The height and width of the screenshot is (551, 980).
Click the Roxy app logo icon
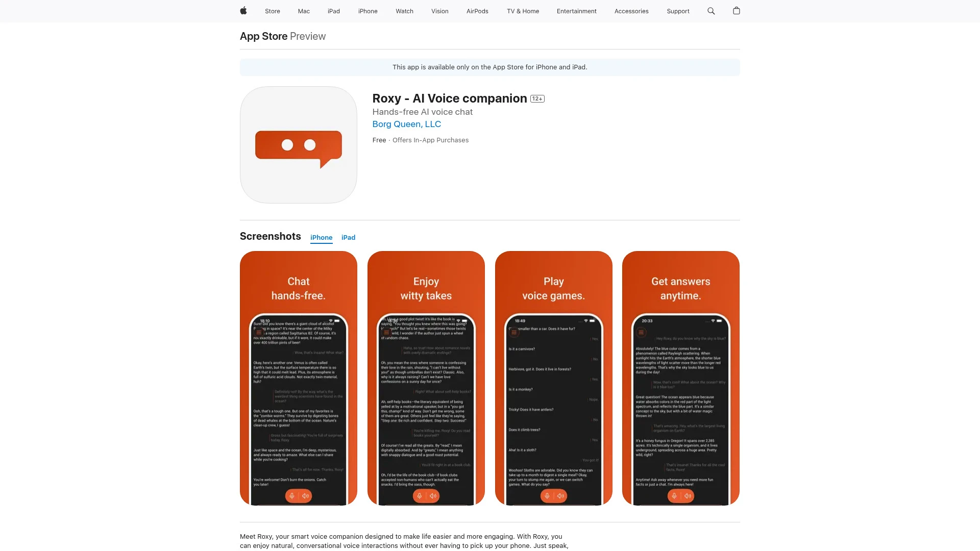[298, 145]
